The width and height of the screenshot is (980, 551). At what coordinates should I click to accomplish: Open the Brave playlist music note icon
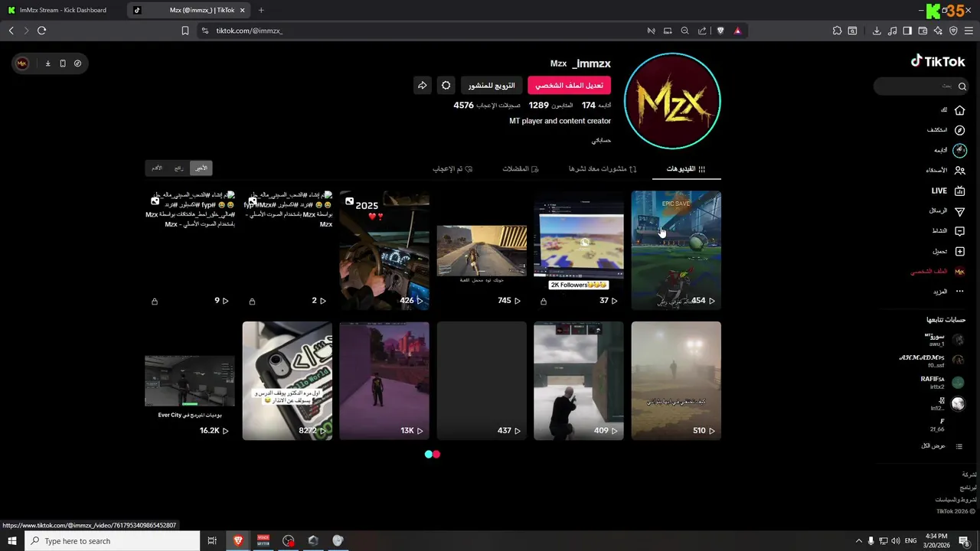tap(892, 31)
